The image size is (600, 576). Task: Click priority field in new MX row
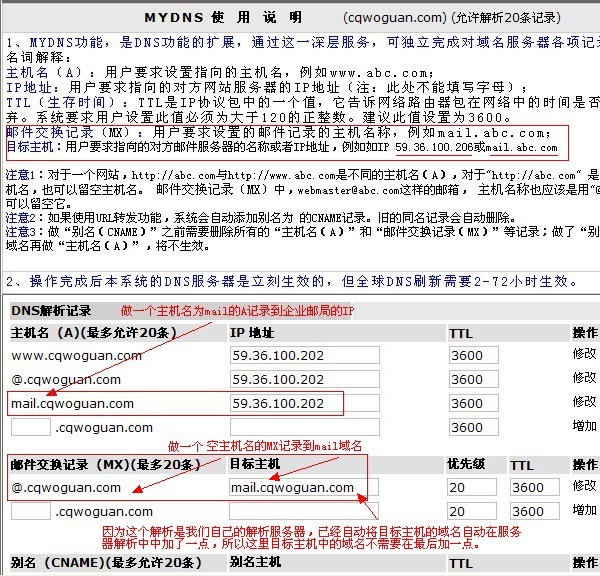472,511
